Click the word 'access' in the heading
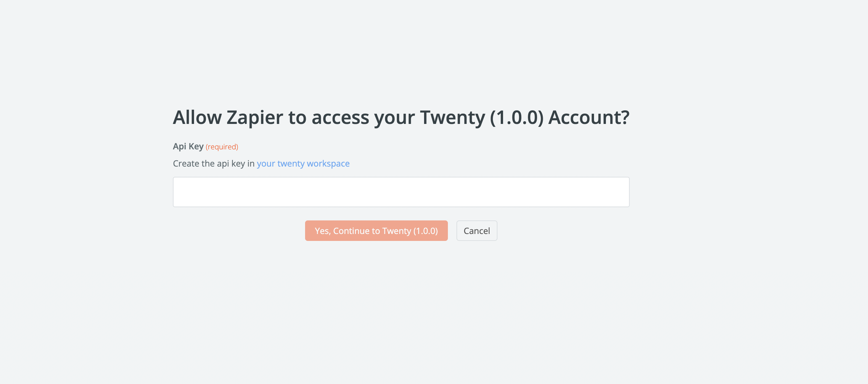 click(x=340, y=118)
